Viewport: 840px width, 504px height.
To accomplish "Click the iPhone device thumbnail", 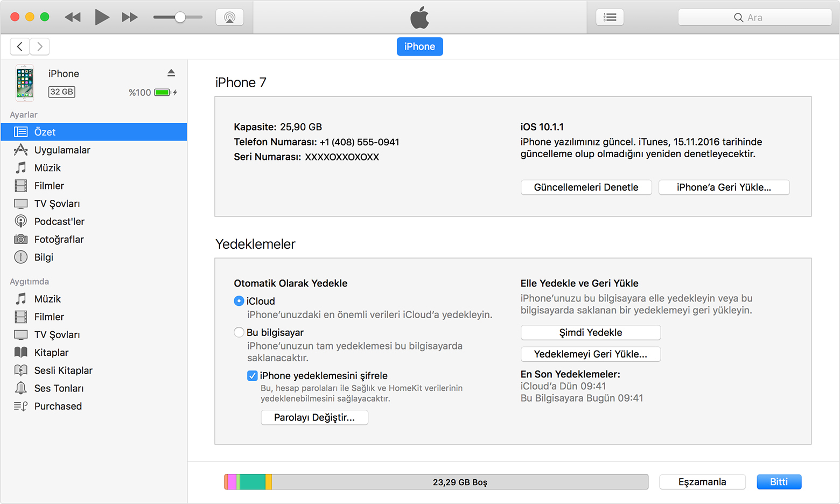I will 25,83.
